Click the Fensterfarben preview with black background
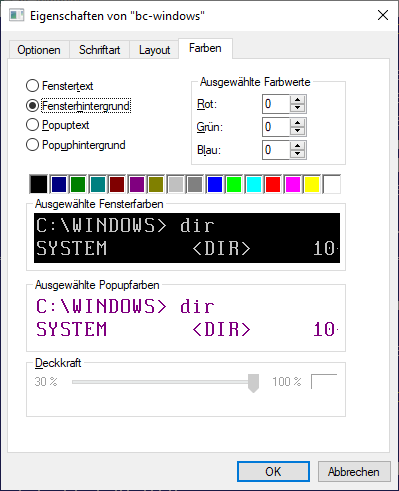399x491 pixels. pyautogui.click(x=187, y=238)
